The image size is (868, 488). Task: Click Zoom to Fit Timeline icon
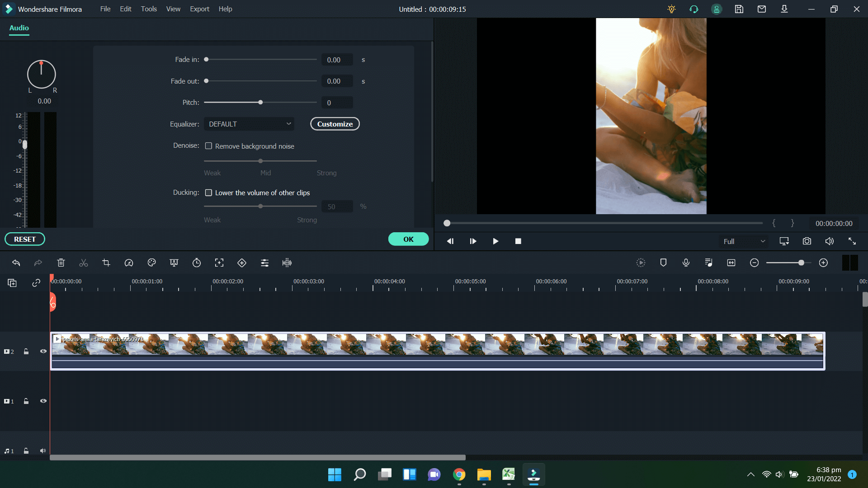(731, 263)
